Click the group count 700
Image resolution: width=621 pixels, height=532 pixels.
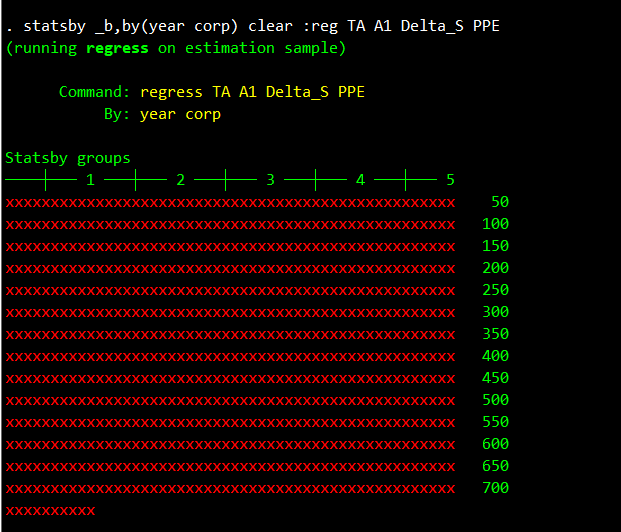(495, 488)
